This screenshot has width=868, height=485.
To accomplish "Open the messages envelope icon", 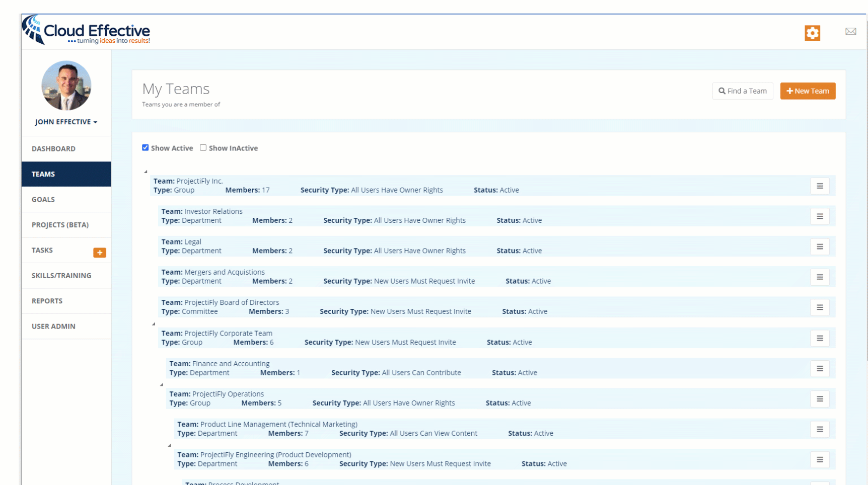I will (x=850, y=31).
